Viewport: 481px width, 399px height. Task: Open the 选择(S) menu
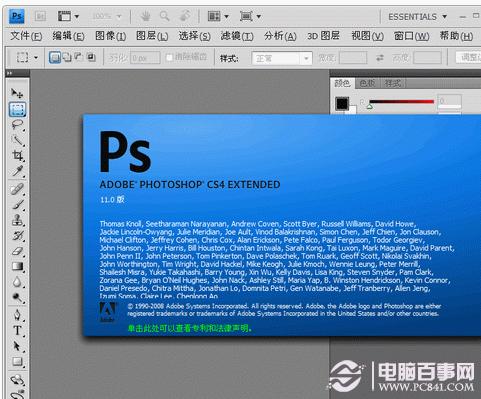click(194, 36)
